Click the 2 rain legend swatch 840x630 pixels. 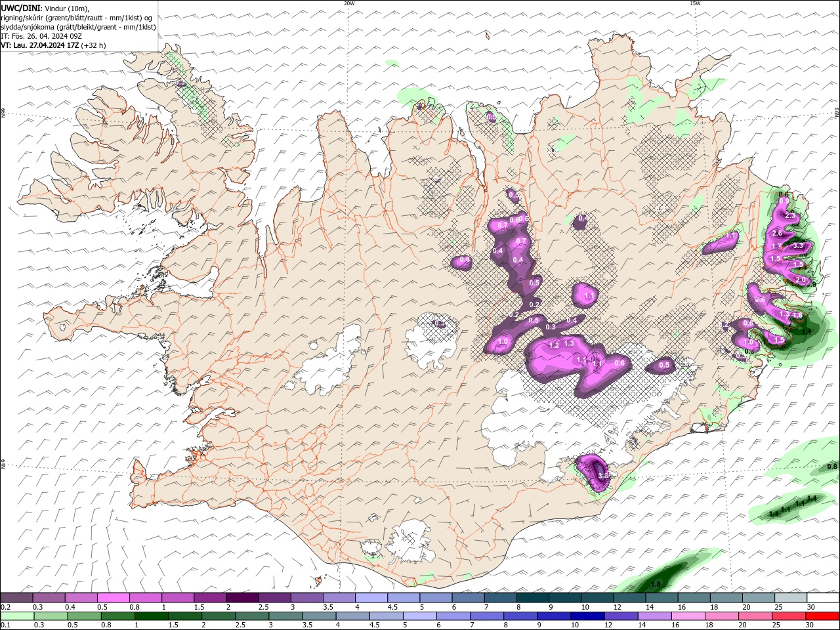pos(218,616)
